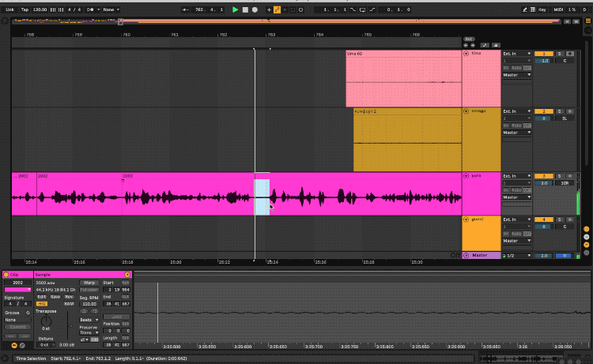Open the Beats warp mode dropdown
The width and height of the screenshot is (593, 364).
click(89, 320)
